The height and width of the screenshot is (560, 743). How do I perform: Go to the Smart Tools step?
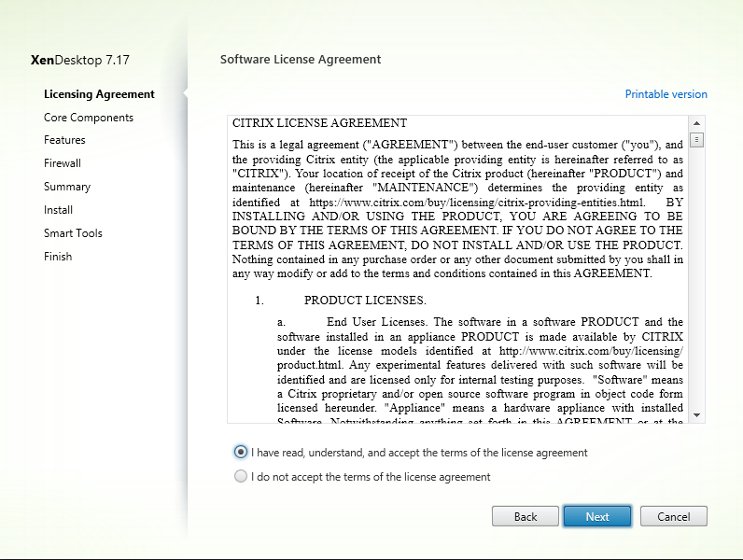click(x=73, y=233)
